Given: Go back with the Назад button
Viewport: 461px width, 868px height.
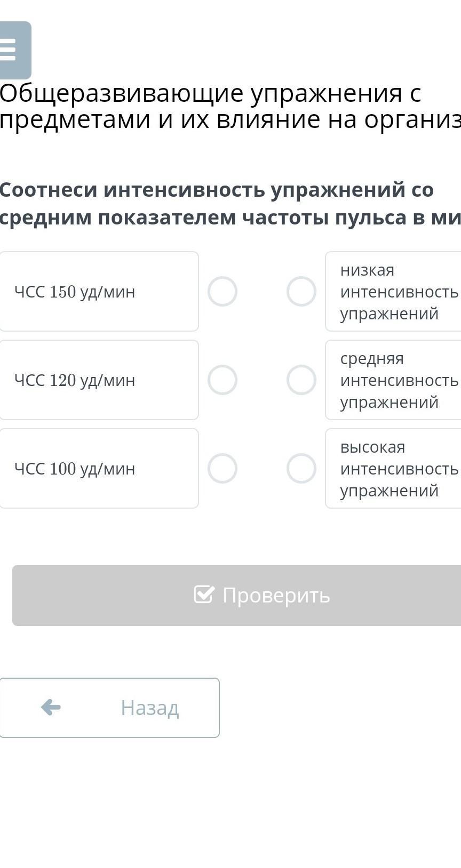Looking at the screenshot, I should coord(109,708).
